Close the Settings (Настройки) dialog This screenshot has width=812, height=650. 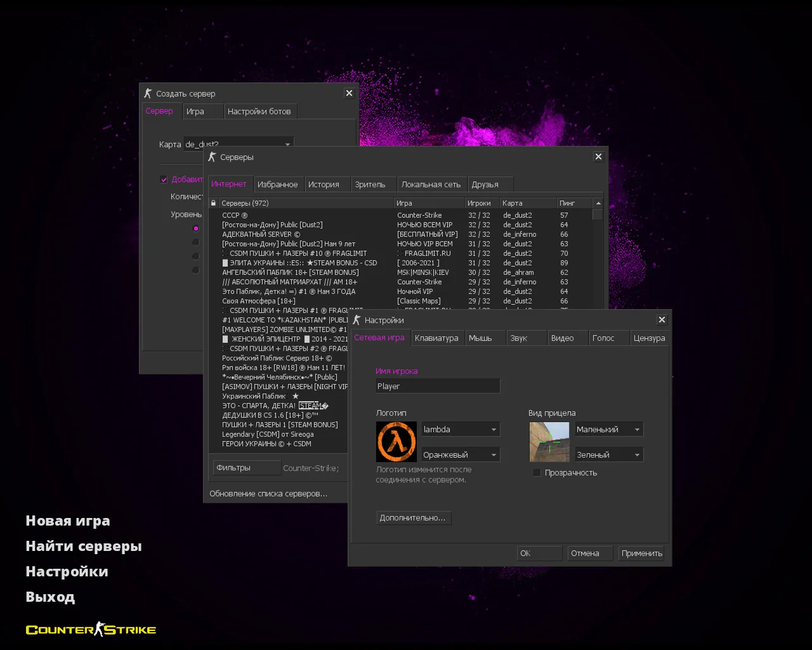pyautogui.click(x=662, y=320)
